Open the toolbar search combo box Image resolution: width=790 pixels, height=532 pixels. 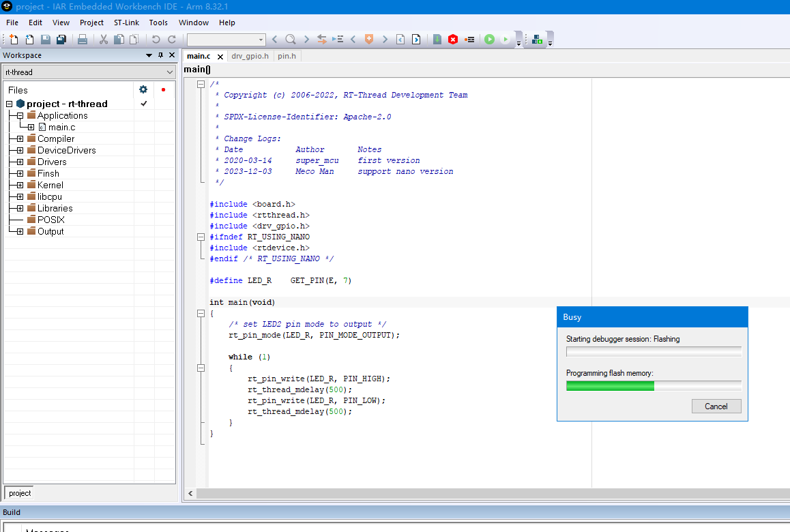coord(226,40)
